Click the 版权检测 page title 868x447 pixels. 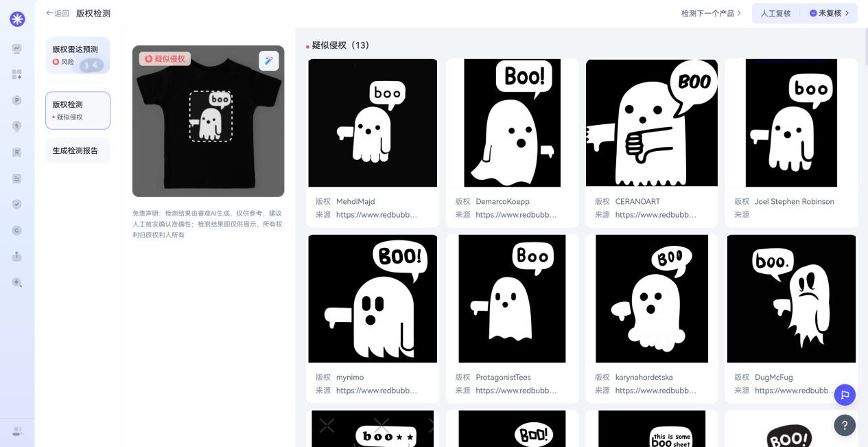click(x=93, y=13)
